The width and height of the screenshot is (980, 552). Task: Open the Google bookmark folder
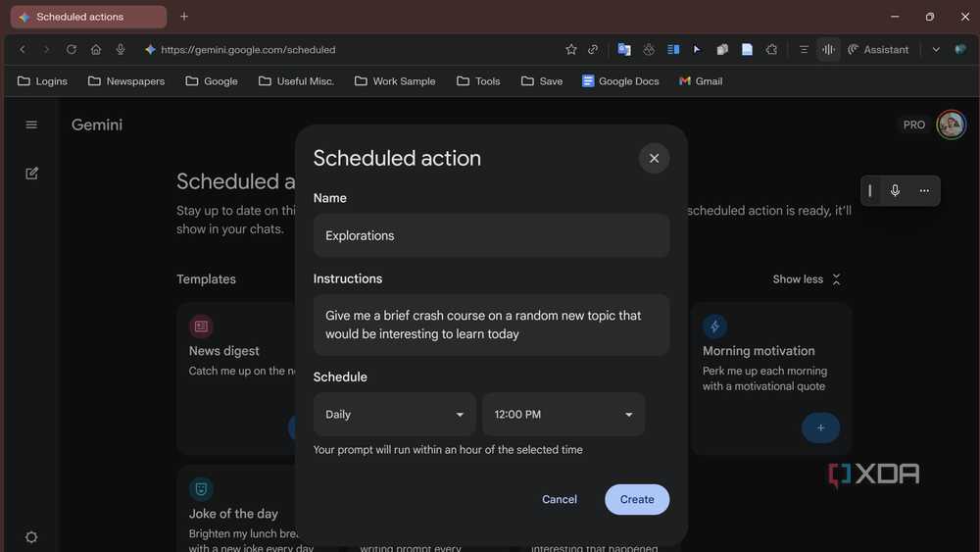(x=212, y=81)
